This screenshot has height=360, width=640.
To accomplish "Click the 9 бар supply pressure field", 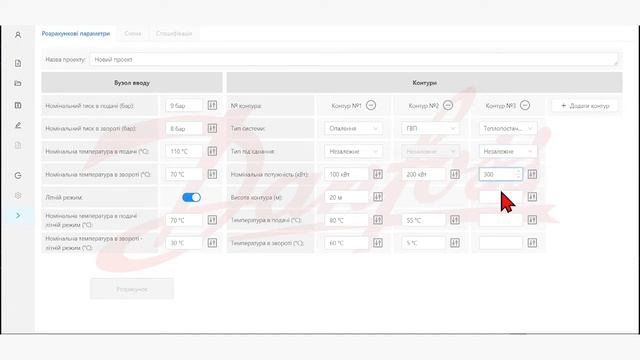I will [x=184, y=106].
